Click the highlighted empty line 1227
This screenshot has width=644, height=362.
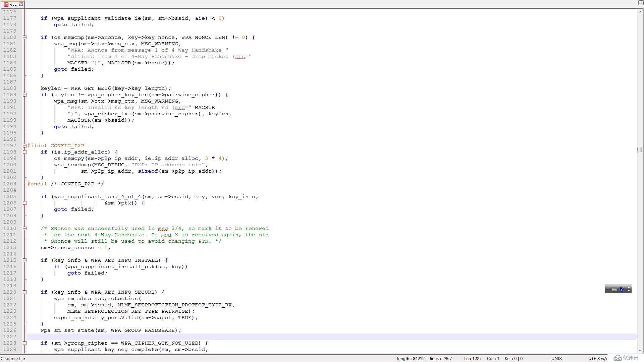click(332, 337)
